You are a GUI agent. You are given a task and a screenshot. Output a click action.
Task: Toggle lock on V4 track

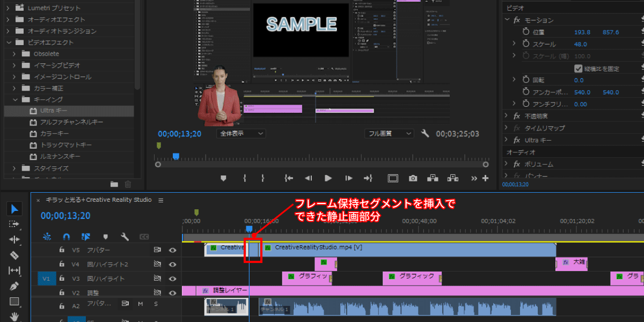62,265
